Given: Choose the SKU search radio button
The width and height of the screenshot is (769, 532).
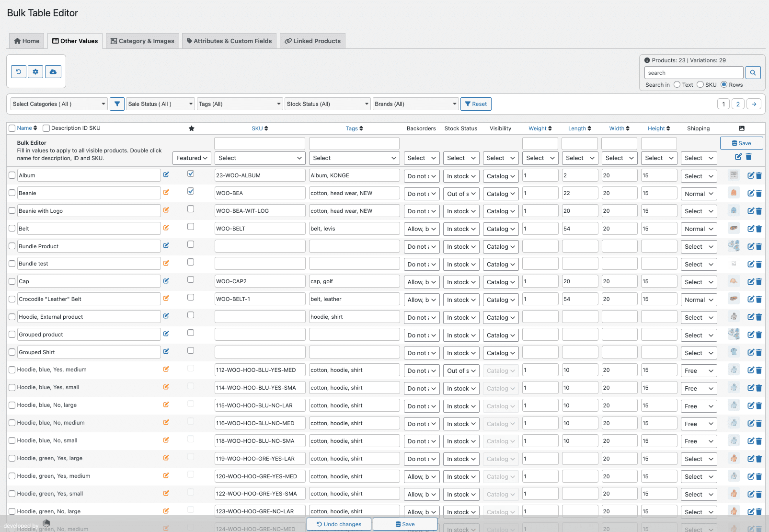Looking at the screenshot, I should pos(700,84).
